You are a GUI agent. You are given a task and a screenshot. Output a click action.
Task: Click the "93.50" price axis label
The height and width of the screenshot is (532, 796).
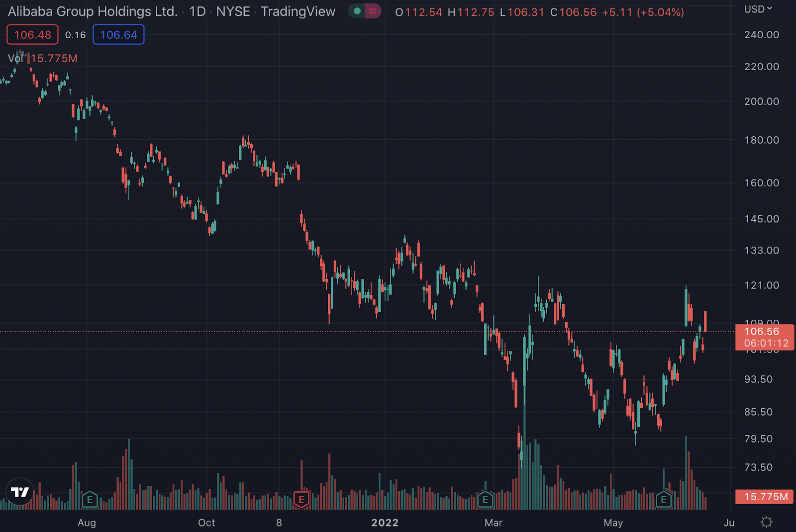click(x=759, y=379)
